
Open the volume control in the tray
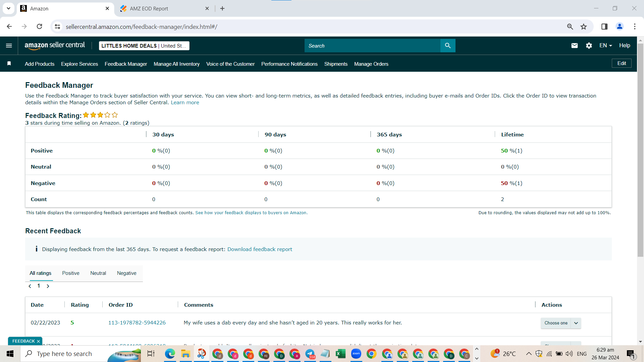point(569,354)
